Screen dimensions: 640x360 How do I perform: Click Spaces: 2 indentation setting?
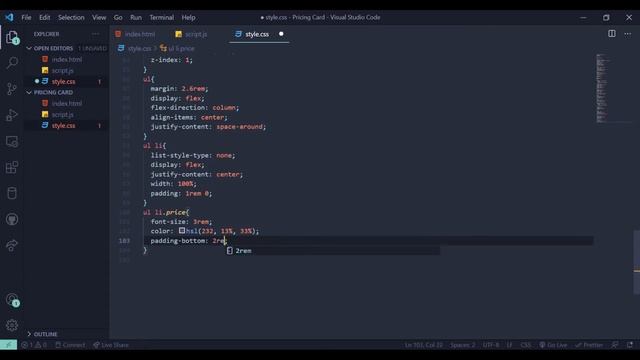click(x=462, y=345)
